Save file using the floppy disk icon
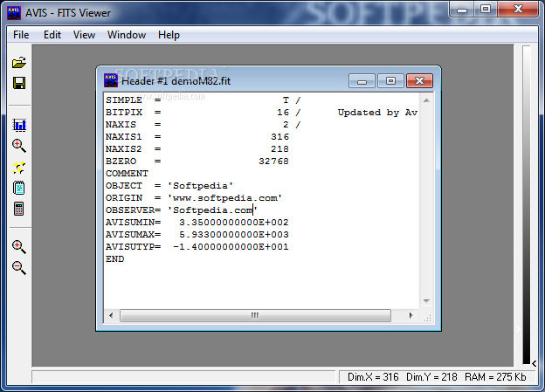Viewport: 545px width, 392px height. (19, 83)
